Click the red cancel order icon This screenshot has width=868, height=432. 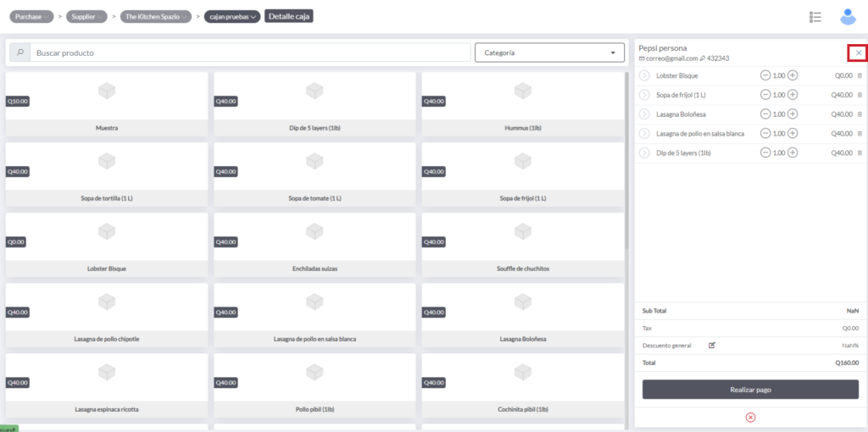click(x=750, y=417)
